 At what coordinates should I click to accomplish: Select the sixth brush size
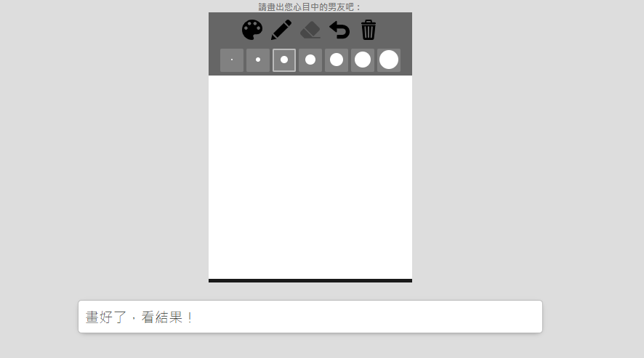[363, 60]
